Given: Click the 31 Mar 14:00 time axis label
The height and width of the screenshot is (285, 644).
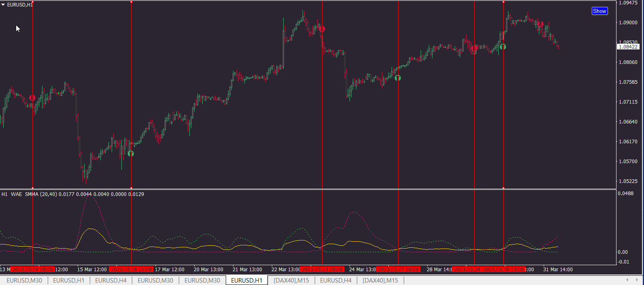Looking at the screenshot, I should click(558, 269).
